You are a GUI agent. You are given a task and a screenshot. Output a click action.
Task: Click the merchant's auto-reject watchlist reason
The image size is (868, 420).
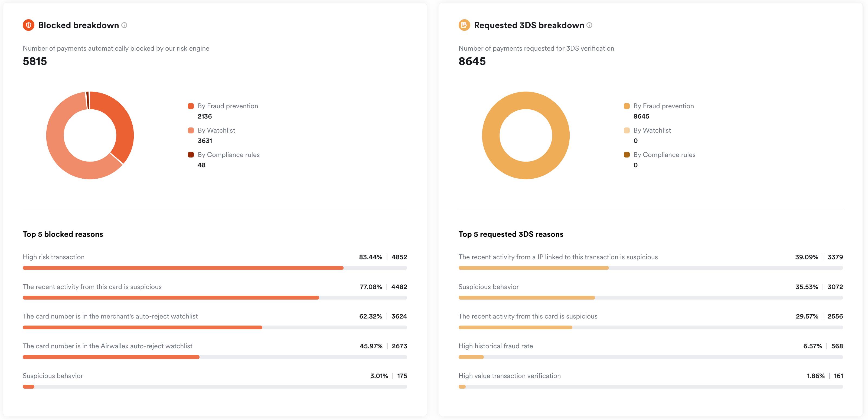pyautogui.click(x=110, y=316)
